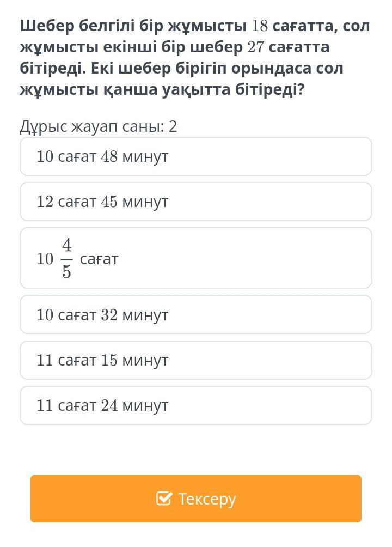Click the number 48 in first option
The height and width of the screenshot is (547, 392).
pos(109,156)
